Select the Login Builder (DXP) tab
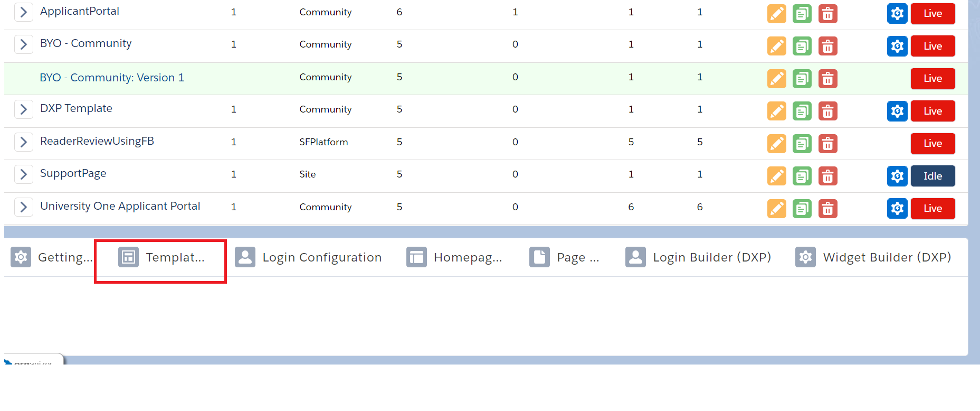The width and height of the screenshot is (980, 411). [x=698, y=257]
